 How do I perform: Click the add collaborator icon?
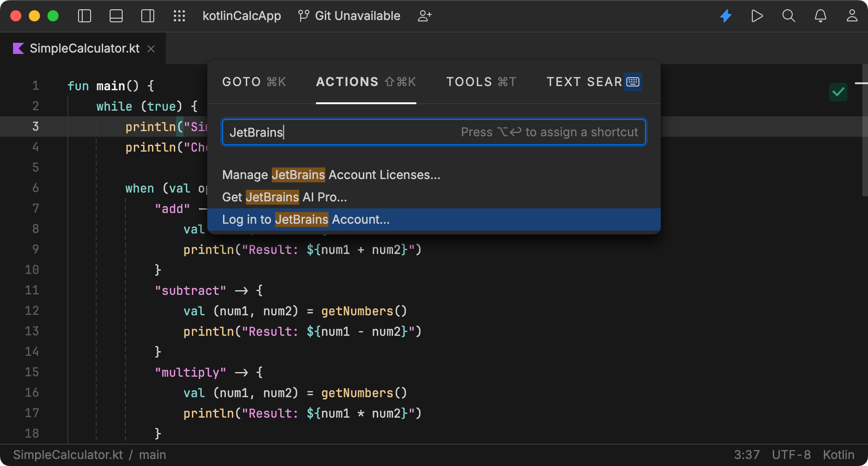(x=424, y=15)
